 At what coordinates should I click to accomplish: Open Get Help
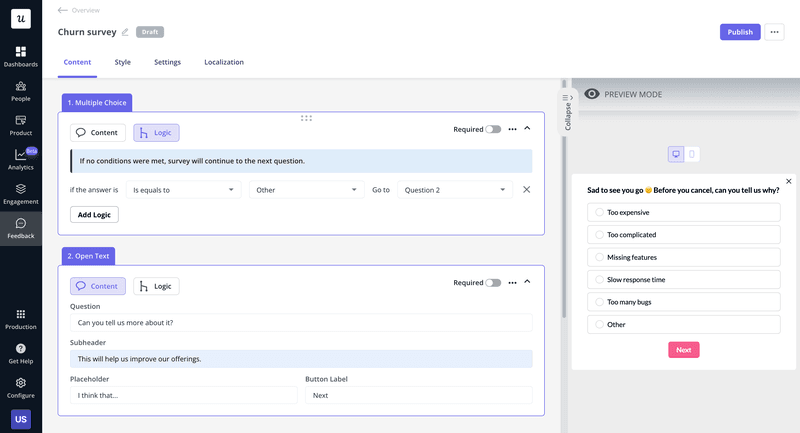coord(21,353)
